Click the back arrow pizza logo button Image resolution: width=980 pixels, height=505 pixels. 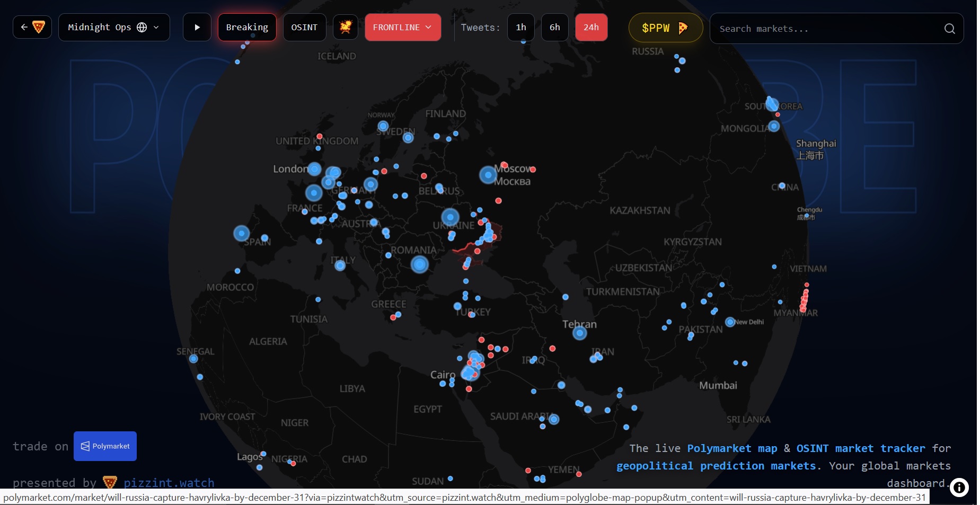click(x=32, y=28)
